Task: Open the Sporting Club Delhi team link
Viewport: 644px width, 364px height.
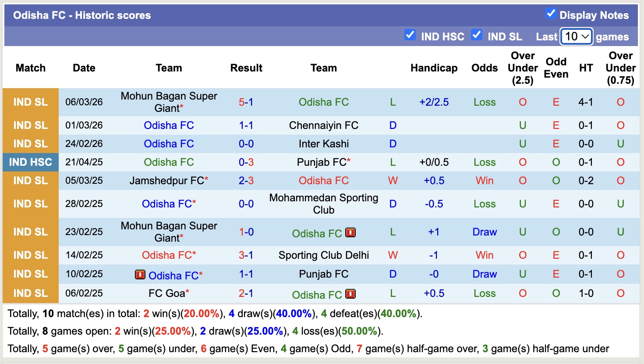Action: [x=323, y=255]
